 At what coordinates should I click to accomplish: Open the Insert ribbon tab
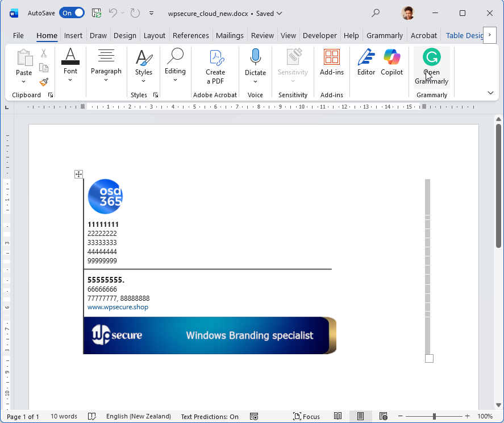tap(73, 35)
